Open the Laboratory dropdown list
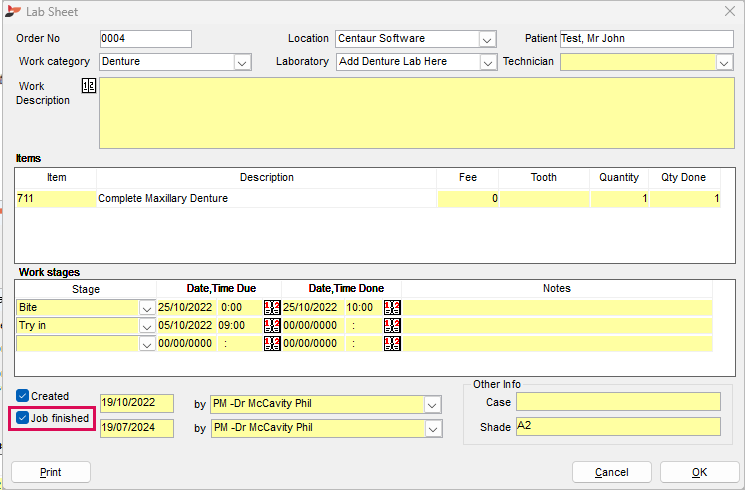 488,62
